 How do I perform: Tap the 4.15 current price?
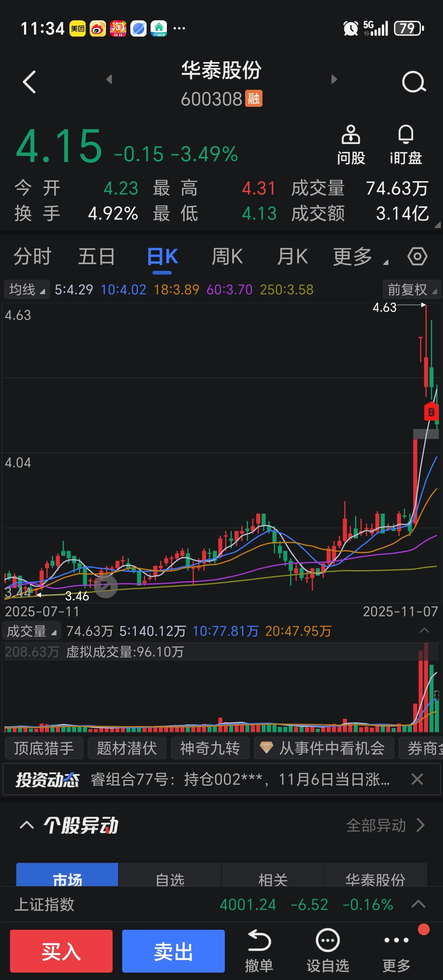coord(59,146)
